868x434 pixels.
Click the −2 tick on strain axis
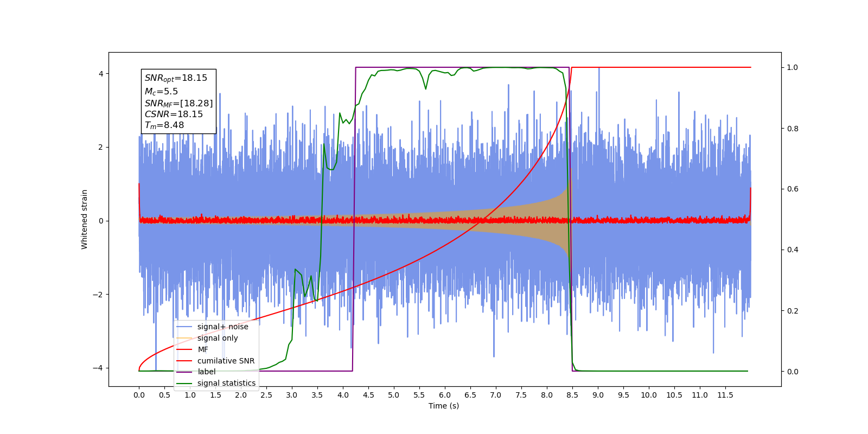pos(98,295)
